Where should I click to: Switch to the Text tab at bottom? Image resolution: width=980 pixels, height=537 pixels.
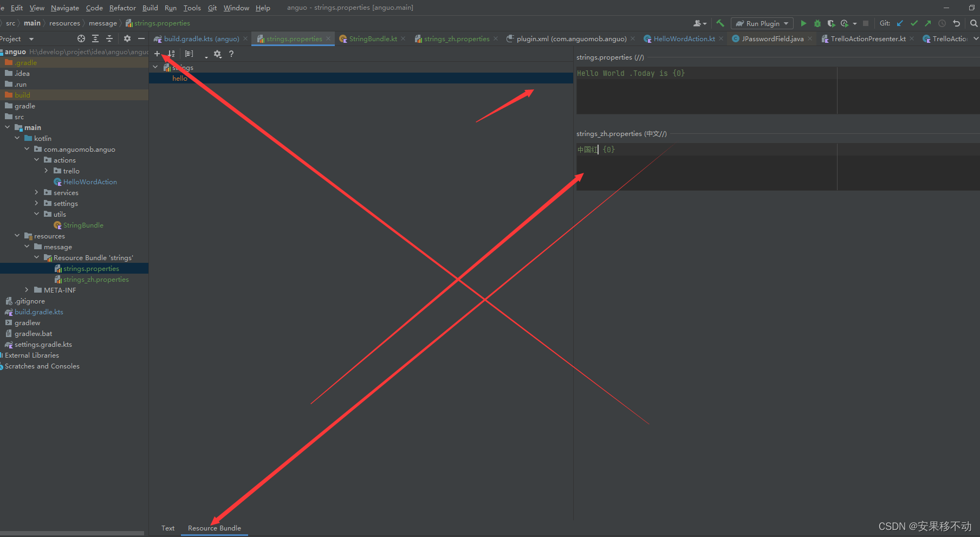coord(167,528)
